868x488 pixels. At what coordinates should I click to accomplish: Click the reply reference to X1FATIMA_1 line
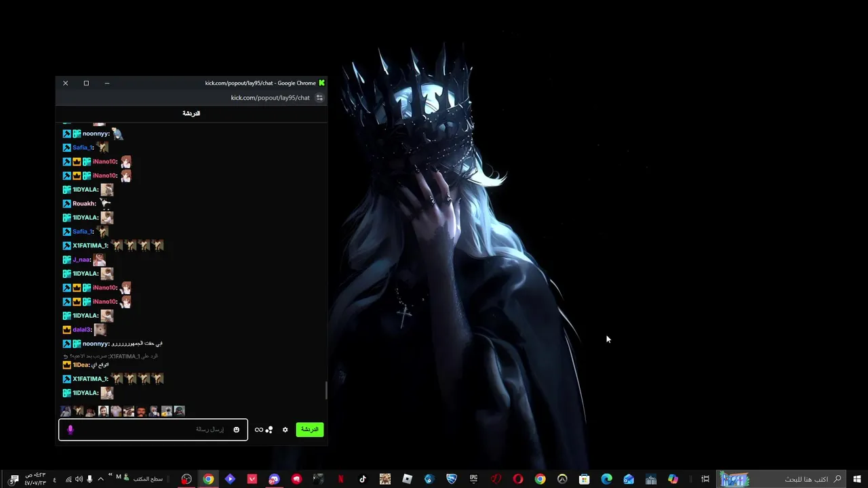pyautogui.click(x=111, y=356)
